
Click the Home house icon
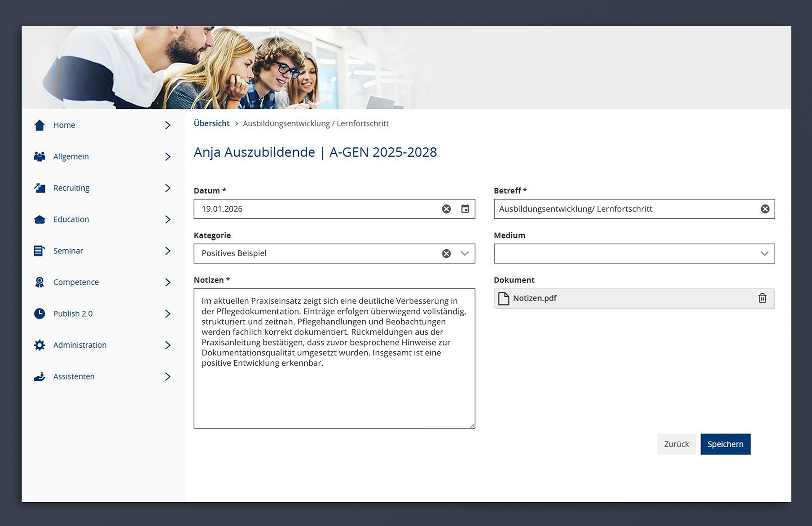40,125
